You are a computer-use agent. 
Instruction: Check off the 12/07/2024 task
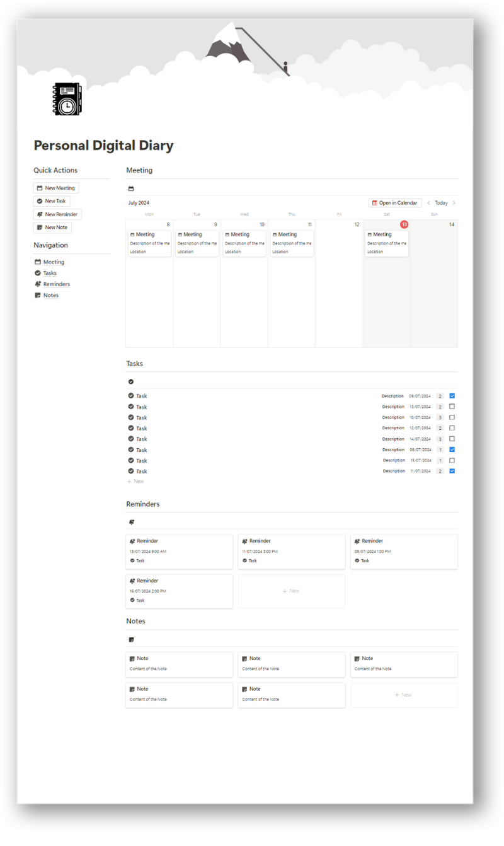(452, 428)
